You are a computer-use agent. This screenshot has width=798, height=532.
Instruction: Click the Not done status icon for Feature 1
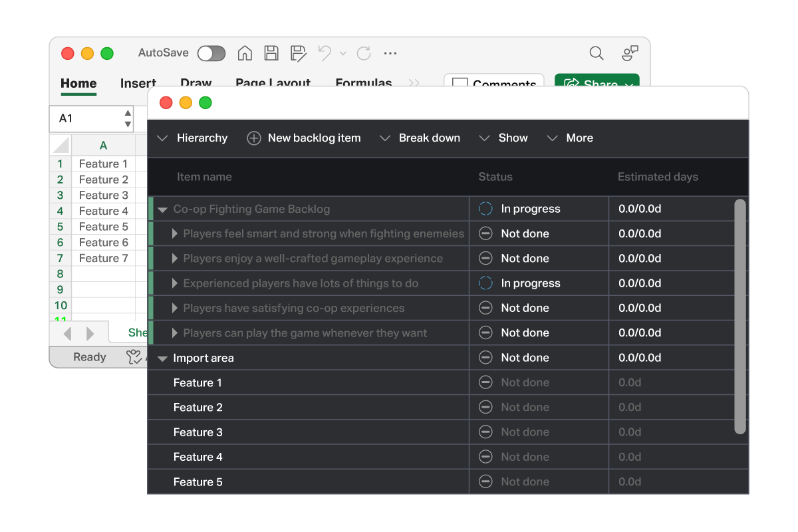pos(485,382)
